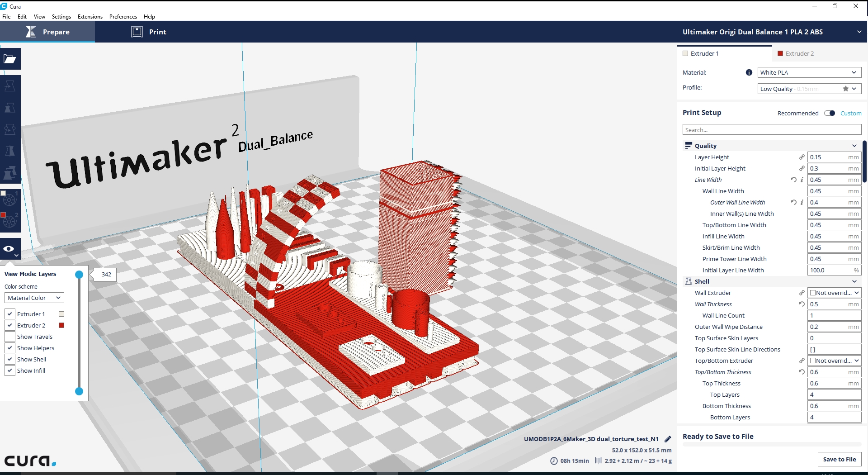The width and height of the screenshot is (868, 475).
Task: Click the Shell category icon
Action: pyautogui.click(x=689, y=281)
